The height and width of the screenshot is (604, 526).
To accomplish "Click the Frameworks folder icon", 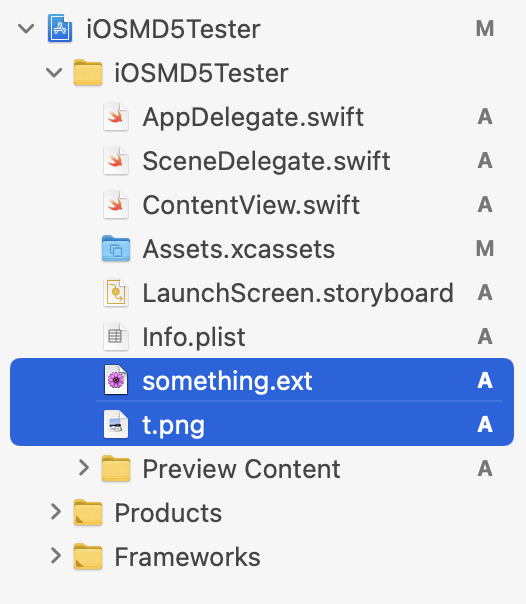I will pos(88,556).
